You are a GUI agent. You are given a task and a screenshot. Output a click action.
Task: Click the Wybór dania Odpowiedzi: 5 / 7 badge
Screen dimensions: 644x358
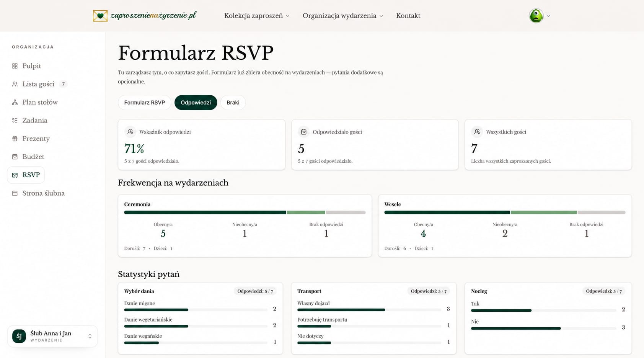255,291
